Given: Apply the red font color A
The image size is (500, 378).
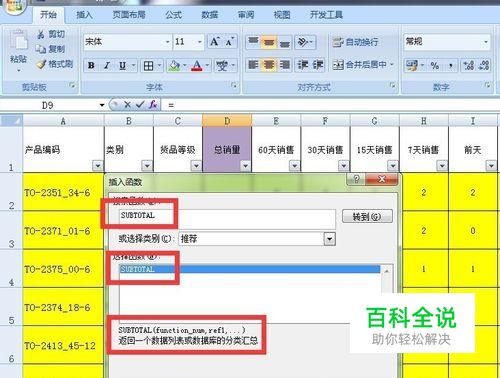Looking at the screenshot, I should (x=197, y=66).
